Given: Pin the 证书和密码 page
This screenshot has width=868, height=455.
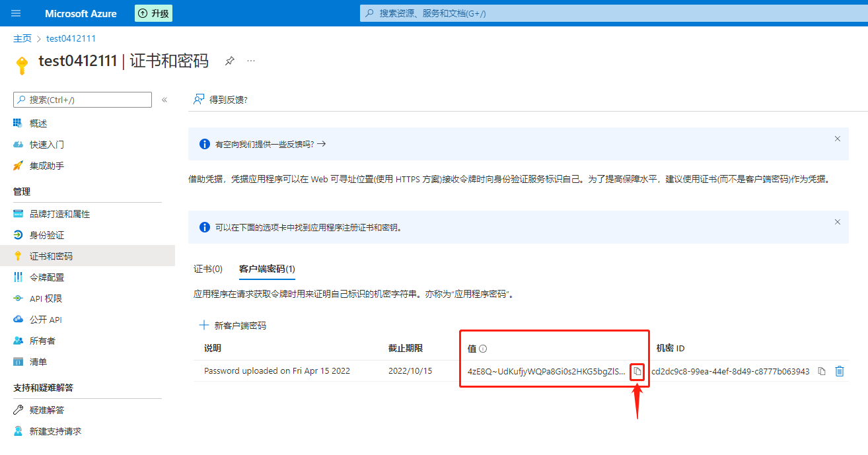Looking at the screenshot, I should click(x=229, y=61).
